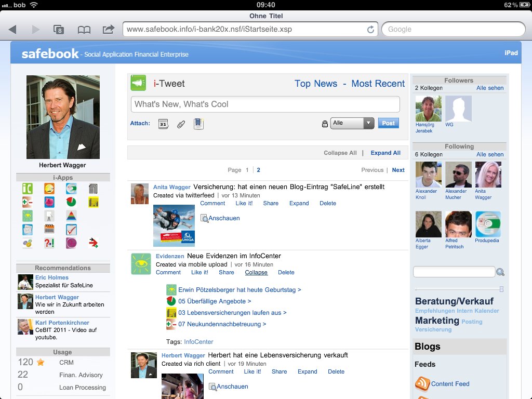Open the envelope mail app icon

pos(28,230)
